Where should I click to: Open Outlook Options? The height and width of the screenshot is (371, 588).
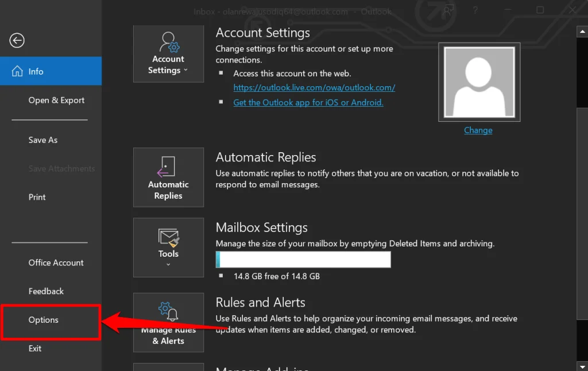(51, 322)
